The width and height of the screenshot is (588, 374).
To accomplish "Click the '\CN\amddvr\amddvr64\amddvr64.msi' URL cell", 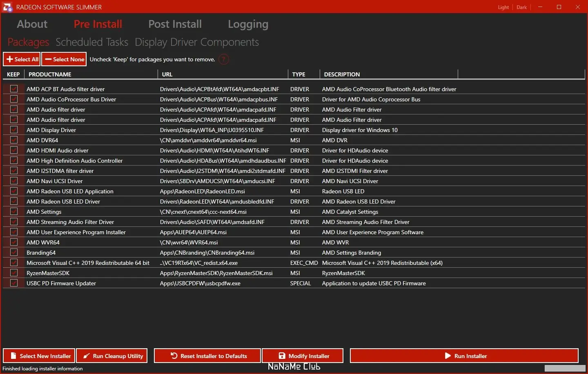I will click(208, 140).
